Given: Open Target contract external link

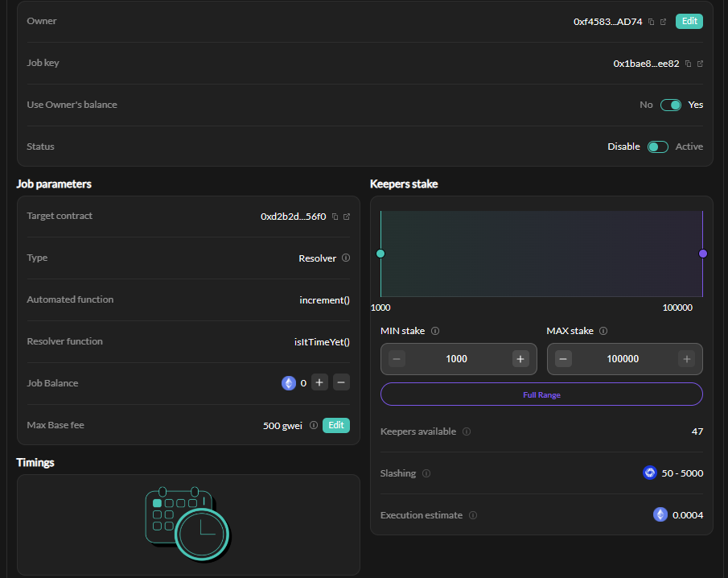Looking at the screenshot, I should [347, 217].
